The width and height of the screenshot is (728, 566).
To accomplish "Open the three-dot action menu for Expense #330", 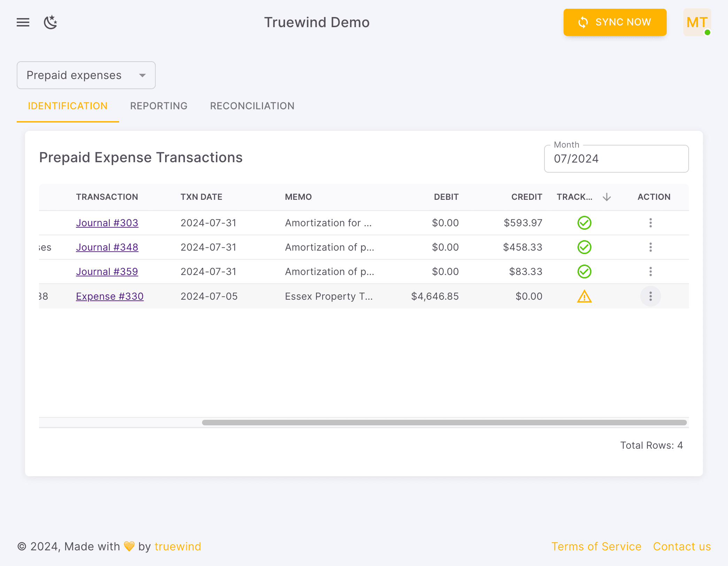I will point(651,296).
